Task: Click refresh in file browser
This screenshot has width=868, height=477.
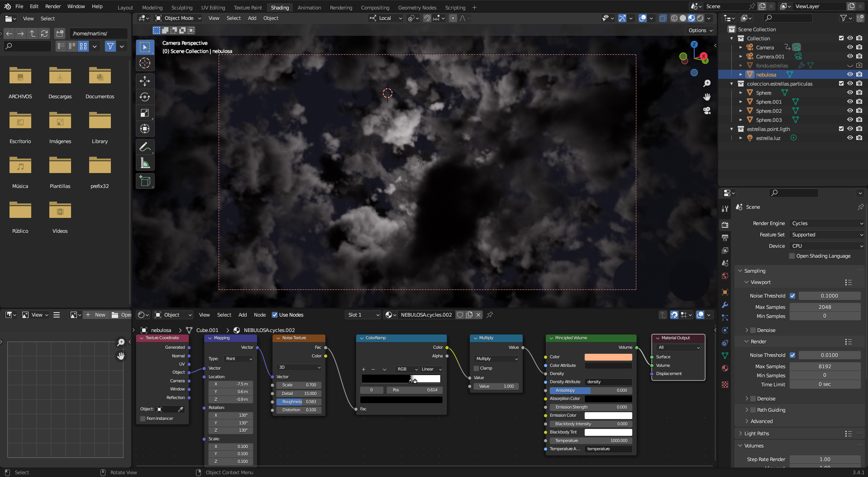Action: point(44,34)
